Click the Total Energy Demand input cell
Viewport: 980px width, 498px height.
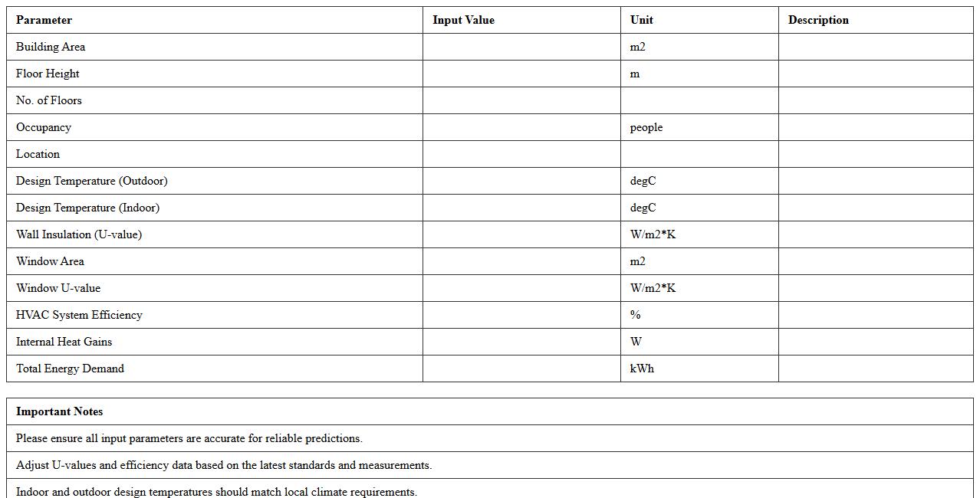[521, 369]
